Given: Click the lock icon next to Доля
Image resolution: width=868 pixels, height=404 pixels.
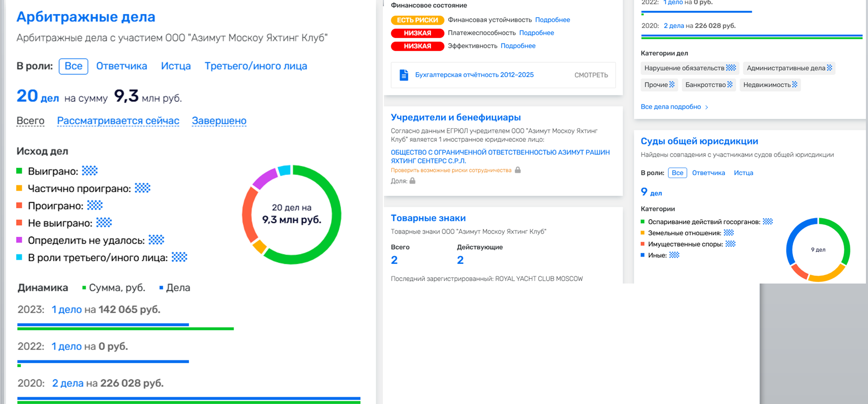Looking at the screenshot, I should (x=412, y=181).
